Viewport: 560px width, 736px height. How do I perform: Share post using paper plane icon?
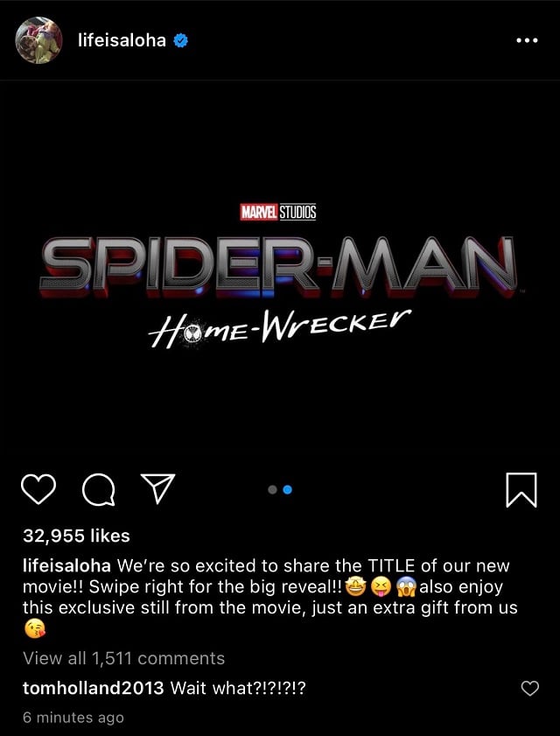pos(158,488)
